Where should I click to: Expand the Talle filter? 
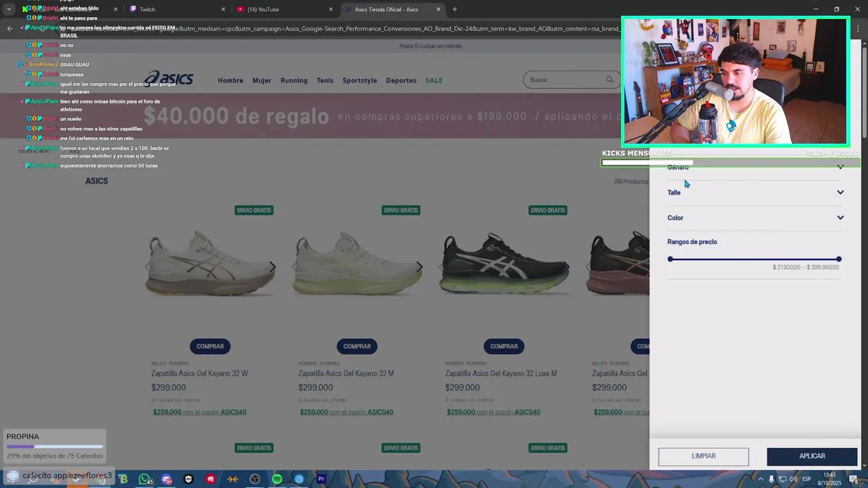point(755,192)
